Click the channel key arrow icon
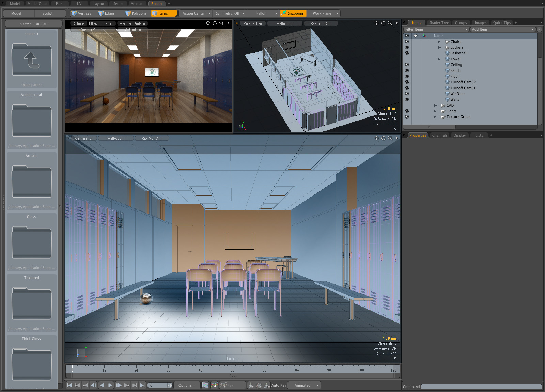The image size is (545, 392). pos(214,385)
